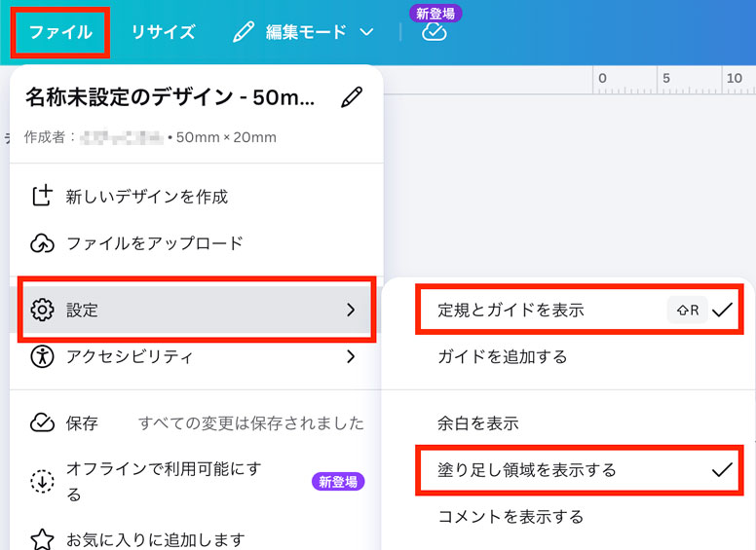Click the cloud upload icon
756x550 pixels.
(43, 243)
